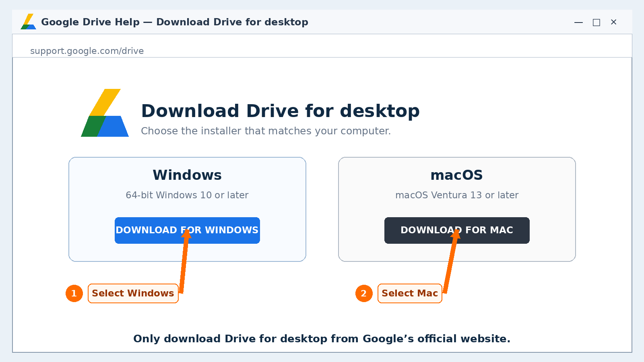Click 'Choose the installer that matches your computer.'
The height and width of the screenshot is (362, 644).
tap(266, 131)
